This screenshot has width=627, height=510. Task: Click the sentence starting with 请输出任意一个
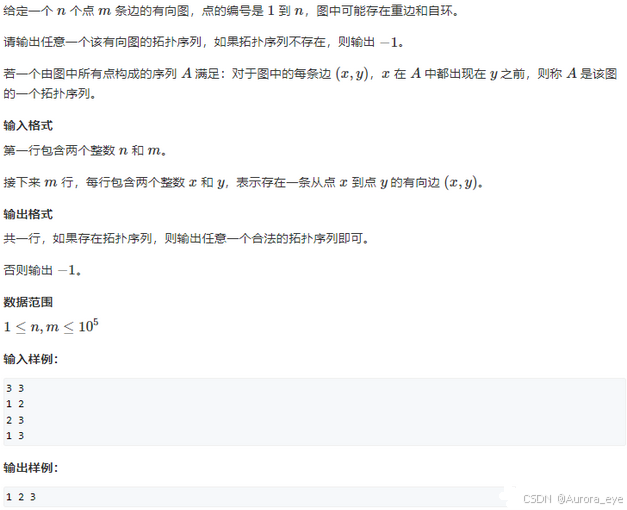point(204,42)
